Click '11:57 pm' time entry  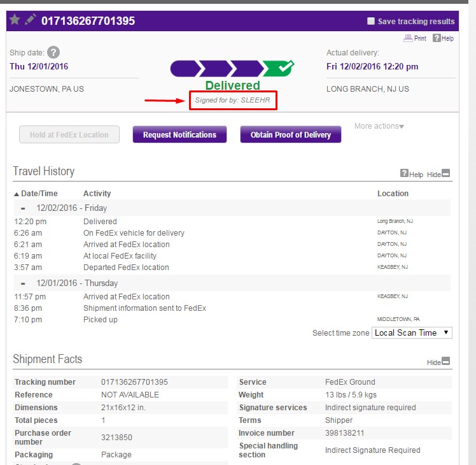click(30, 297)
